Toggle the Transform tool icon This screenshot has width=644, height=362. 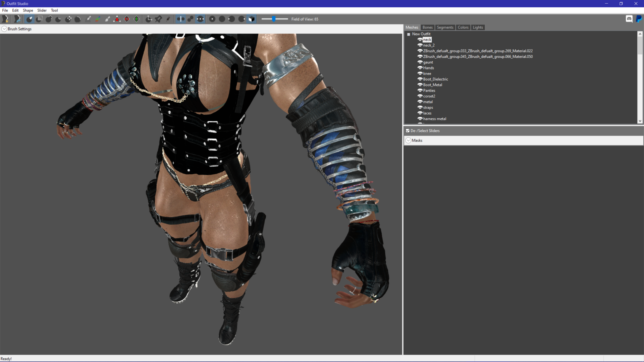[x=149, y=19]
